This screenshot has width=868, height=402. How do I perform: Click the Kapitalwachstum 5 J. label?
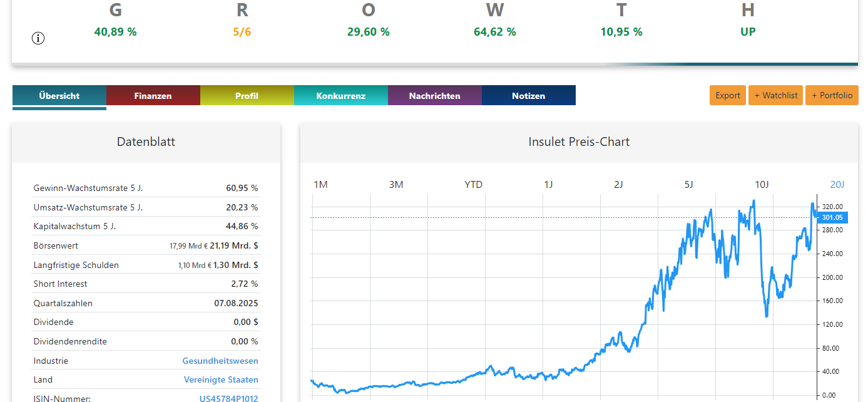tap(74, 226)
